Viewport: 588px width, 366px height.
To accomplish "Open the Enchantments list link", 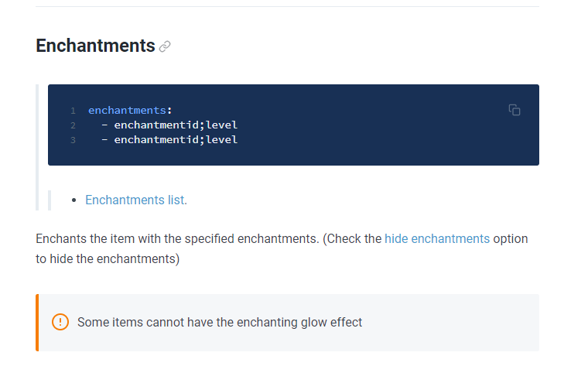I will tap(135, 200).
